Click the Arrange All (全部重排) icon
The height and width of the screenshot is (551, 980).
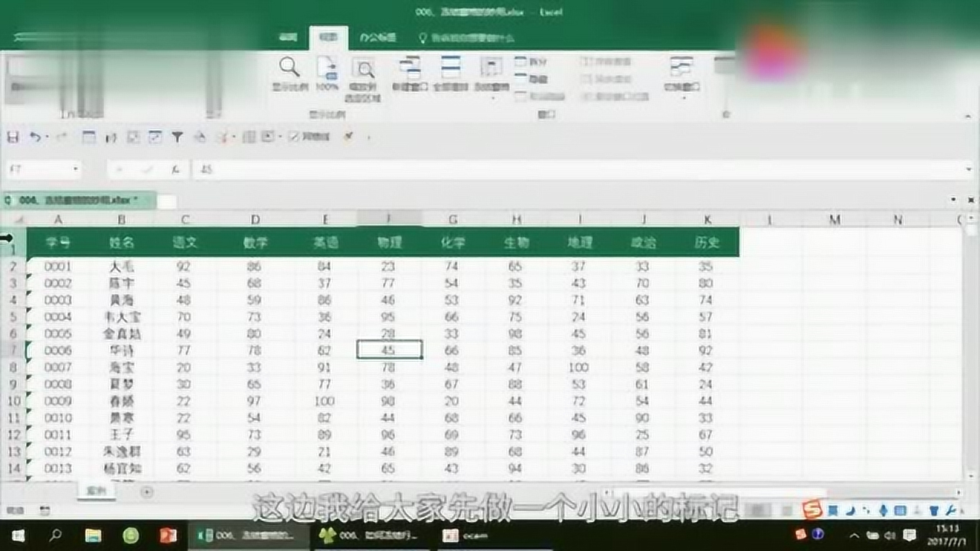450,74
